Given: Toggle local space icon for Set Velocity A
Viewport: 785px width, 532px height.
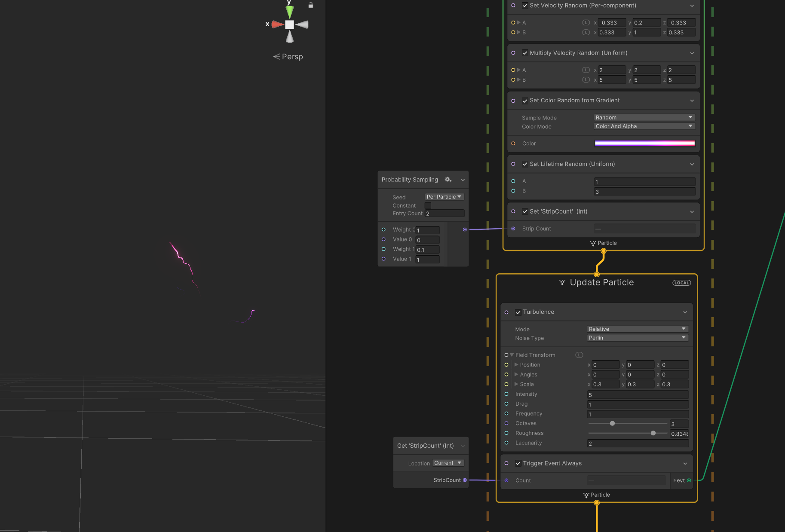Looking at the screenshot, I should pyautogui.click(x=586, y=22).
